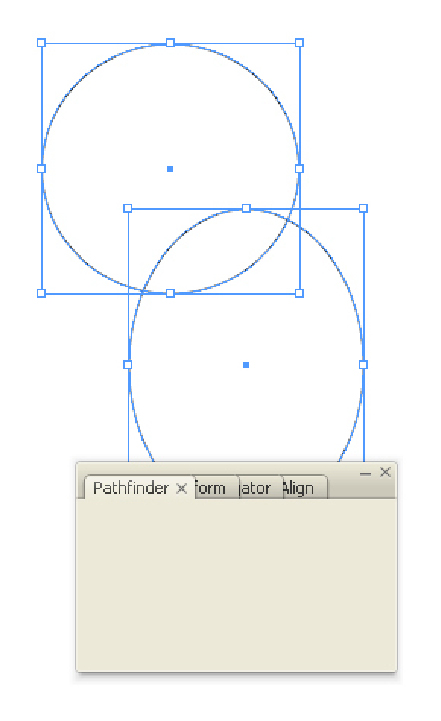Select top-right handle of upper circle
Viewport: 441px width, 721px height.
click(x=299, y=43)
